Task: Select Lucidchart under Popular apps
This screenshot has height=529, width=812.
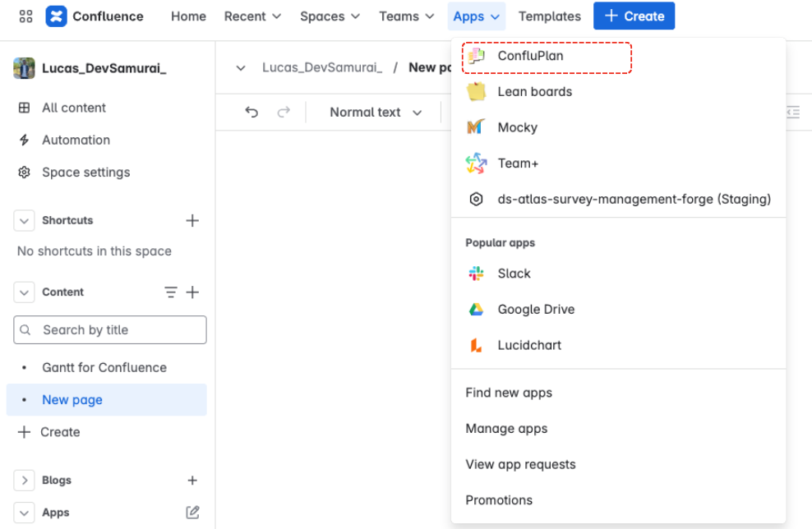Action: (x=618, y=345)
